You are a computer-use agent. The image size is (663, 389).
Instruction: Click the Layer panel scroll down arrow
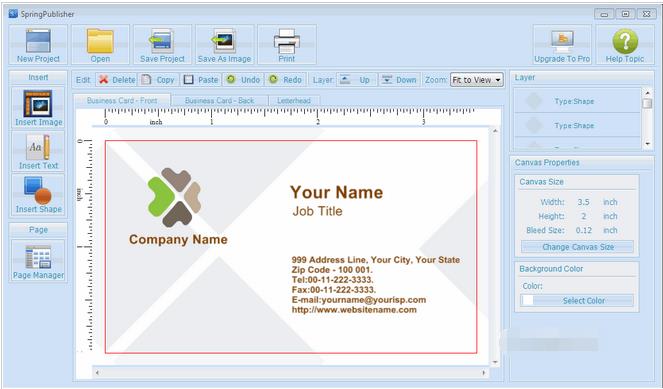tap(647, 144)
